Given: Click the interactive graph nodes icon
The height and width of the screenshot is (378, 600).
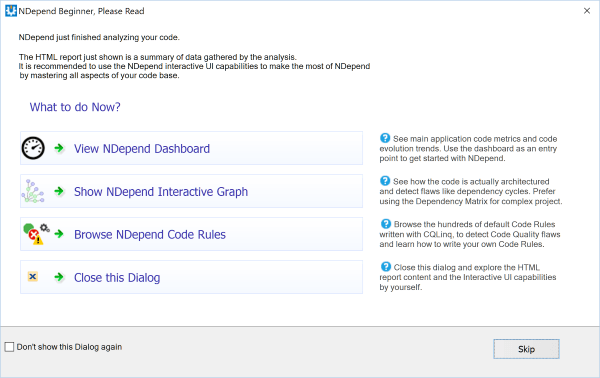Looking at the screenshot, I should (33, 191).
